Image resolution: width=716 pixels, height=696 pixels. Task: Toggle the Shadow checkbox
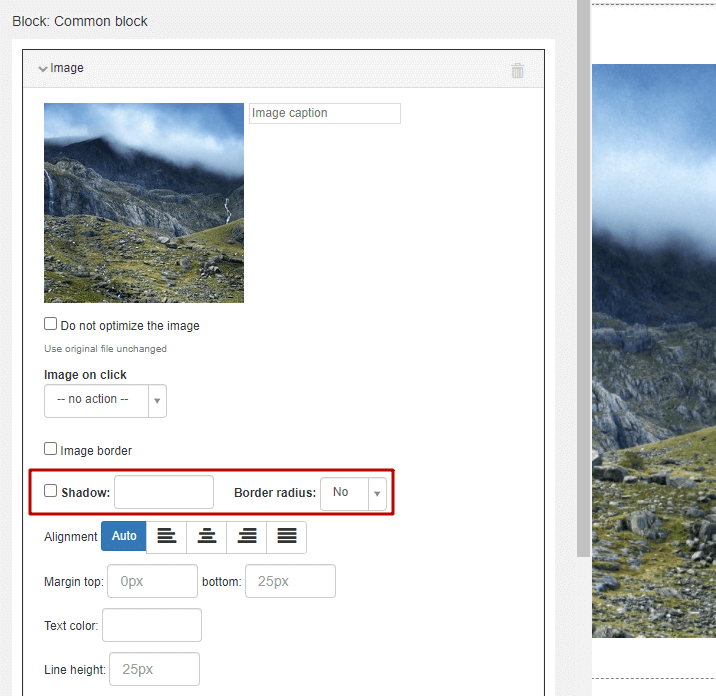pos(50,491)
